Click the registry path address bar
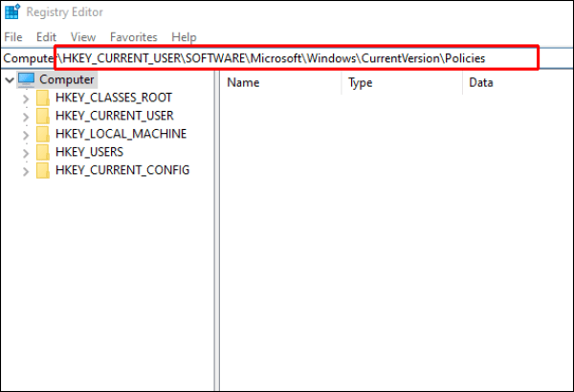This screenshot has width=574, height=392. click(x=287, y=57)
